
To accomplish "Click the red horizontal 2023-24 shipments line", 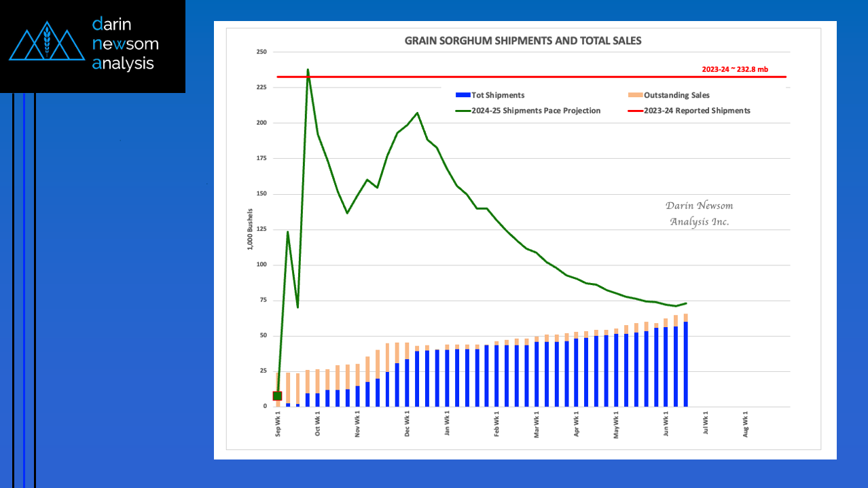I will coord(531,77).
